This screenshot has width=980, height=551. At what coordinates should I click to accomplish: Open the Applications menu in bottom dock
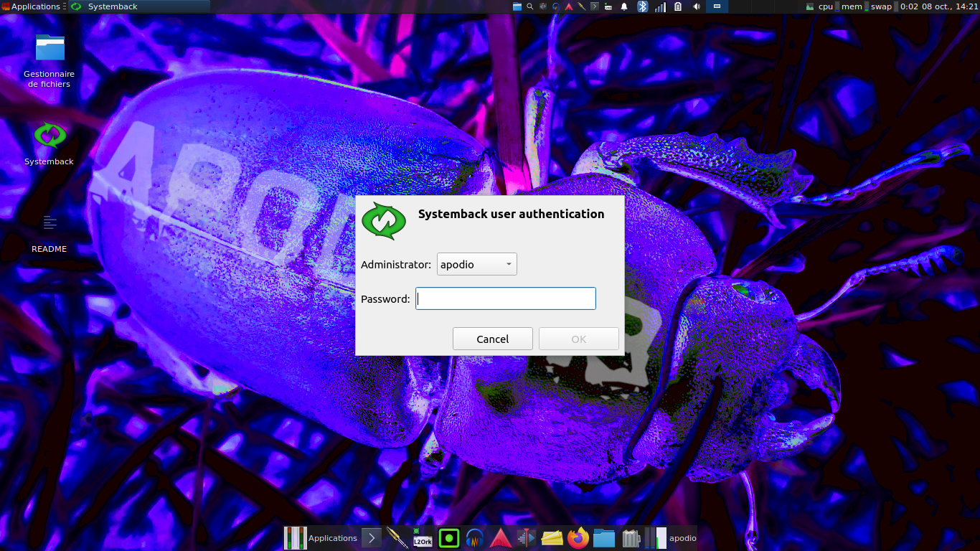[x=331, y=537]
